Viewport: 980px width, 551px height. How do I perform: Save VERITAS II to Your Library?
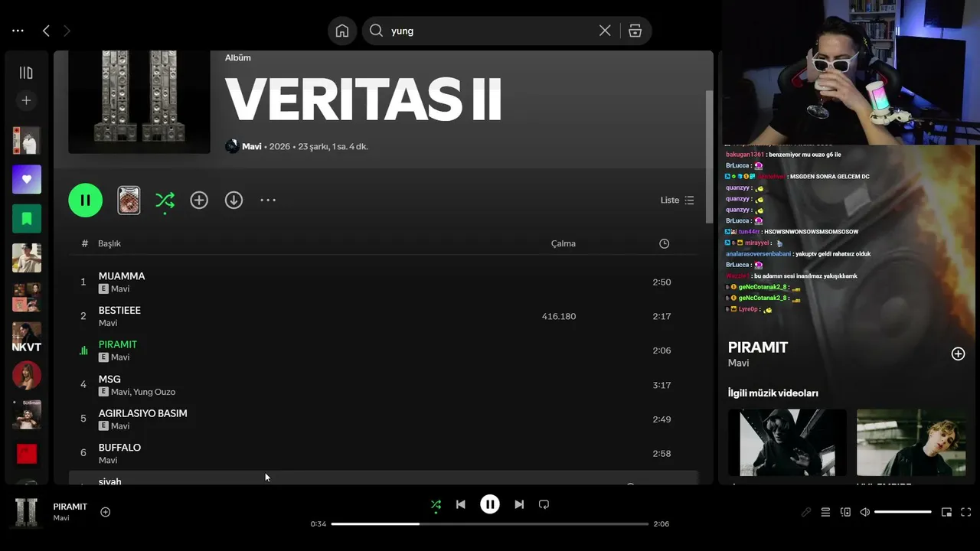click(x=199, y=201)
